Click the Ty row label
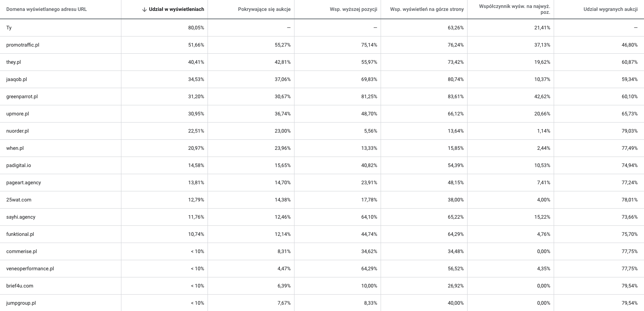The height and width of the screenshot is (311, 644). tap(9, 28)
